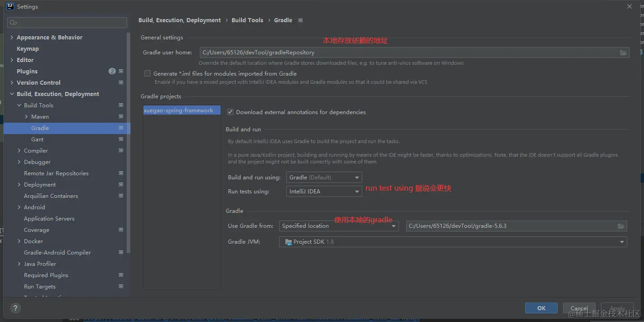Viewport: 644px width, 322px height.
Task: Click the OK button
Action: [541, 308]
